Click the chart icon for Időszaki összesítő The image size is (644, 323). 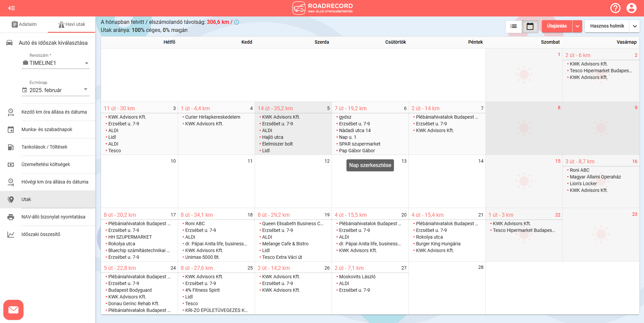coord(11,234)
